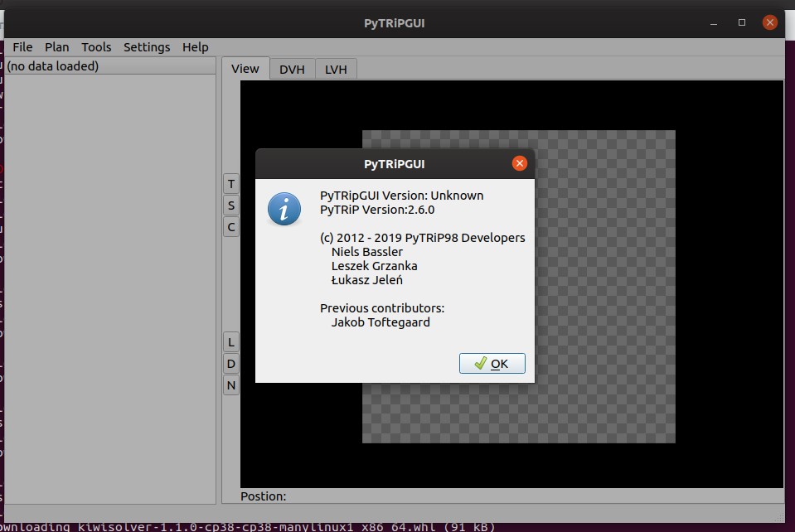Click the green checkmark on the OK button
Viewport: 795px width, 532px height.
click(480, 363)
